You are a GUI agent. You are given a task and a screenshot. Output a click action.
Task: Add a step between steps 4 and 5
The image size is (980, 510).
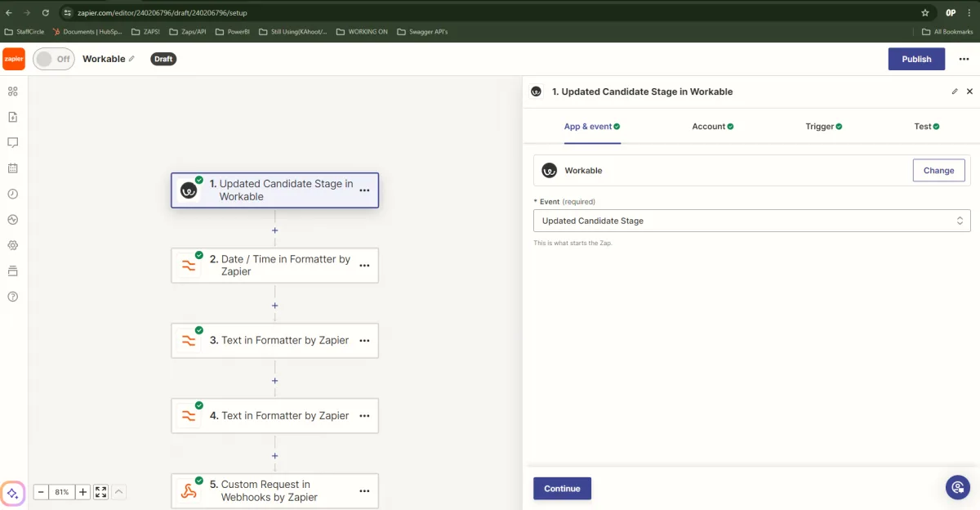pyautogui.click(x=274, y=456)
